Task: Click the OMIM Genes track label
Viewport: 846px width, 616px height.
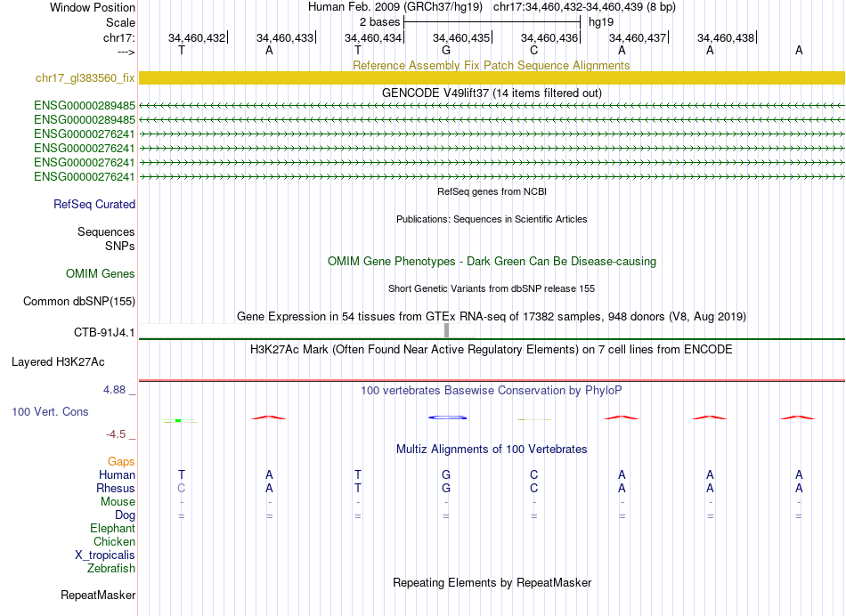Action: 101,274
